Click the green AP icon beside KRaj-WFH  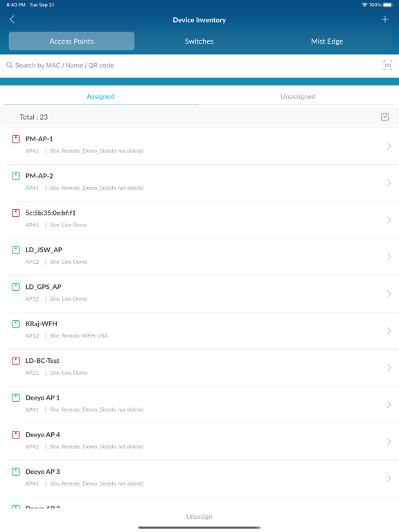tap(16, 324)
